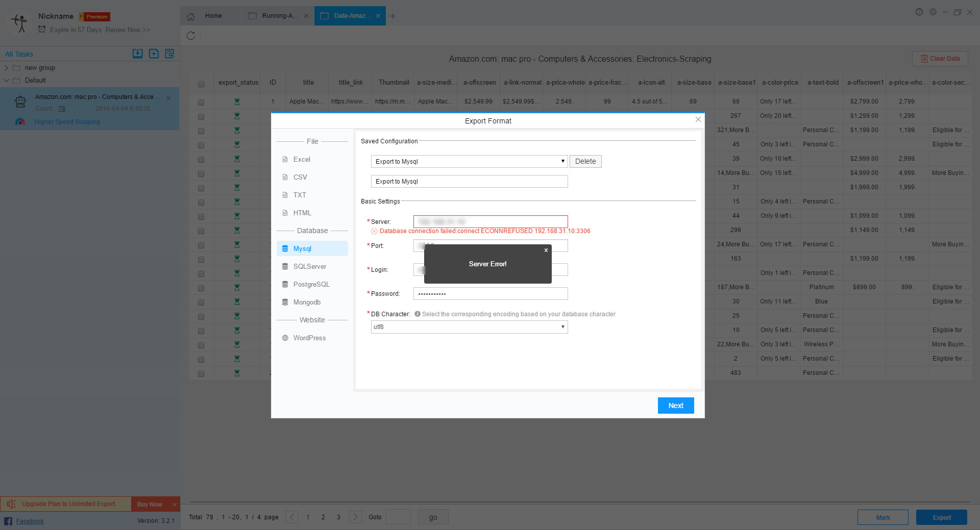This screenshot has height=530, width=980.
Task: Click Buy Now in upgrade banner
Action: tap(150, 504)
